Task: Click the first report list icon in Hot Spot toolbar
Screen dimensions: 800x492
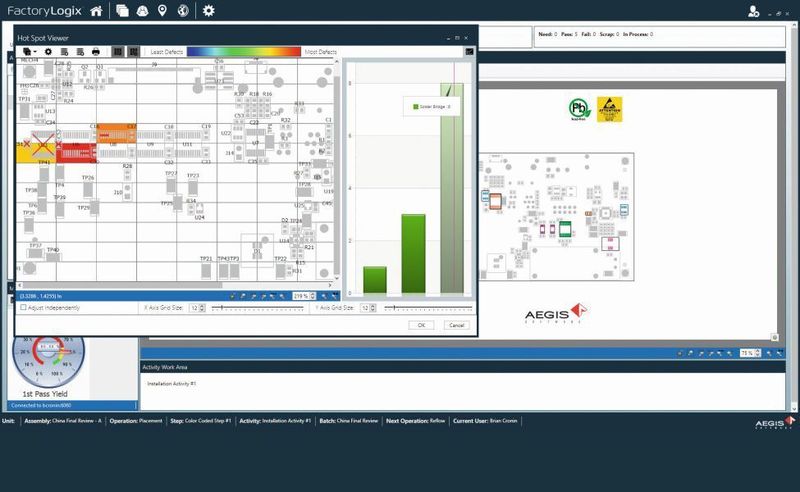Action: coord(64,52)
